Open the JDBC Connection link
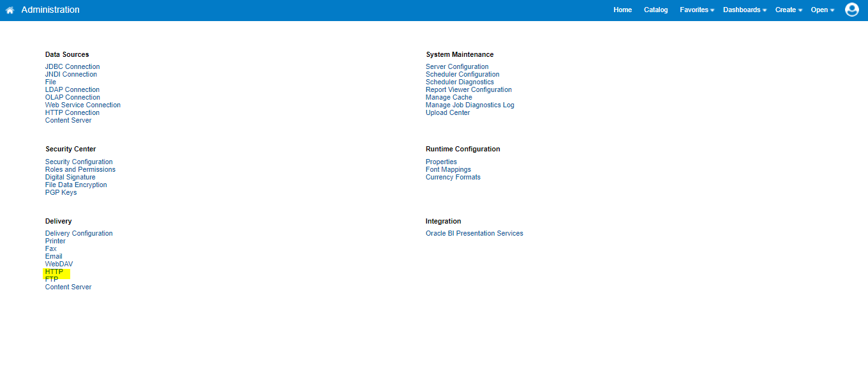 pos(72,66)
